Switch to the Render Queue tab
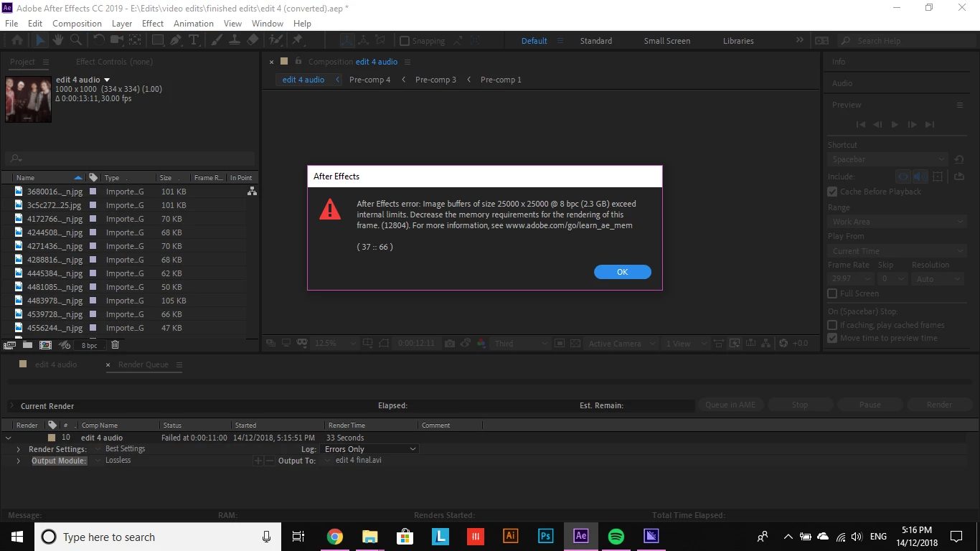This screenshot has height=551, width=980. tap(143, 364)
